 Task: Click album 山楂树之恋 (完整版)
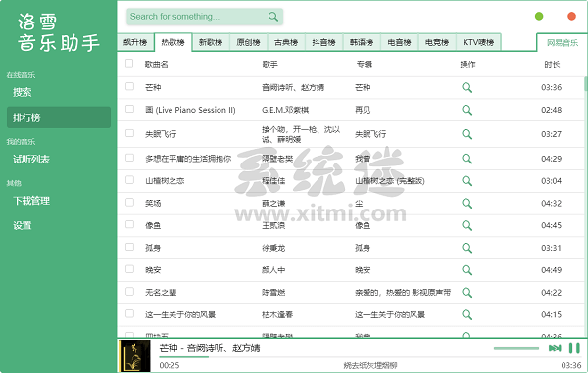click(390, 181)
